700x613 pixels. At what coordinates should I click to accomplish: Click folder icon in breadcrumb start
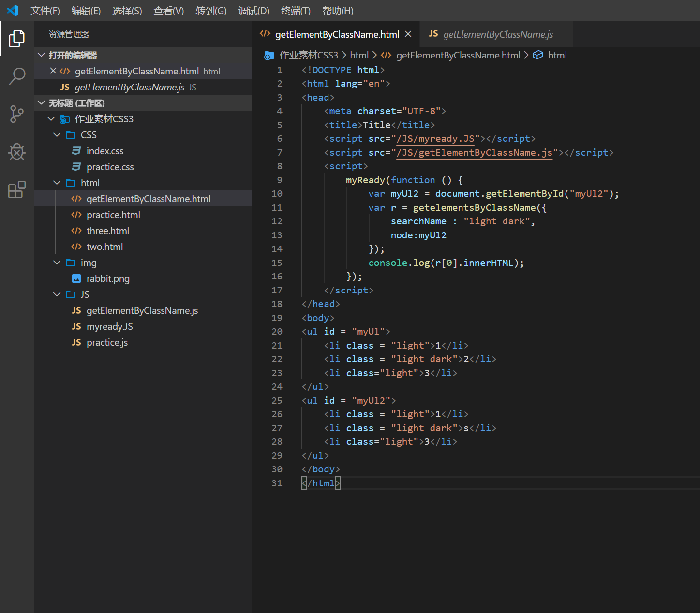click(269, 56)
